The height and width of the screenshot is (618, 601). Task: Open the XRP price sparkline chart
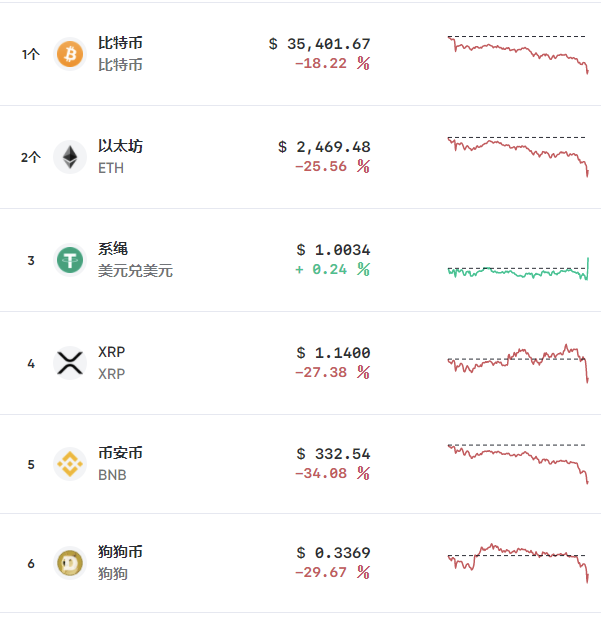(517, 362)
